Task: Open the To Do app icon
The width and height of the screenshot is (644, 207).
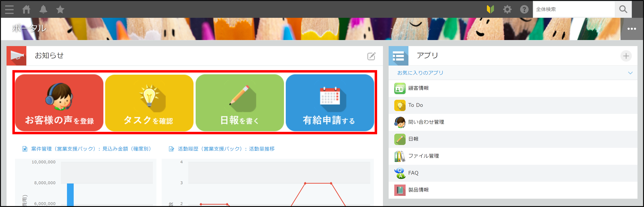Action: [400, 105]
